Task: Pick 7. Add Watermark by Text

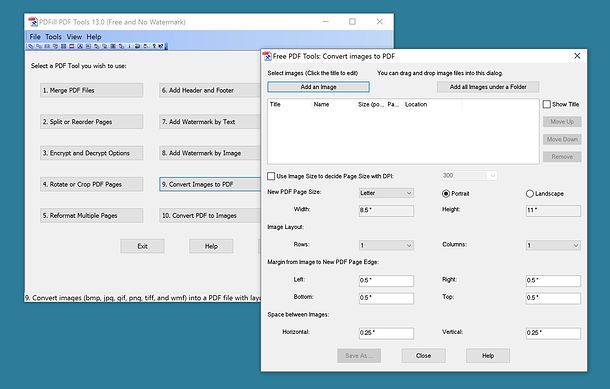Action: tap(210, 122)
